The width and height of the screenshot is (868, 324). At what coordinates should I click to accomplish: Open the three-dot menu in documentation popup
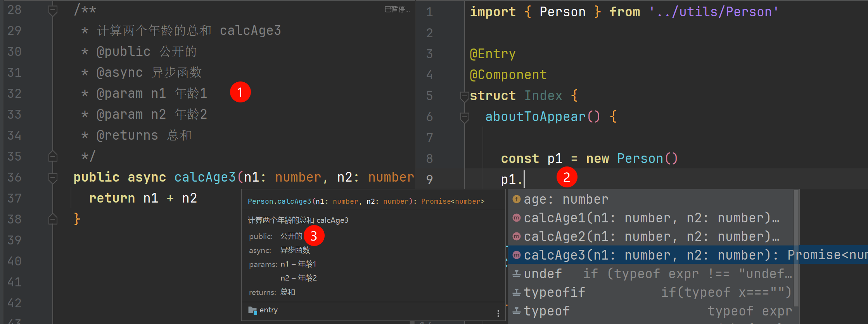498,313
